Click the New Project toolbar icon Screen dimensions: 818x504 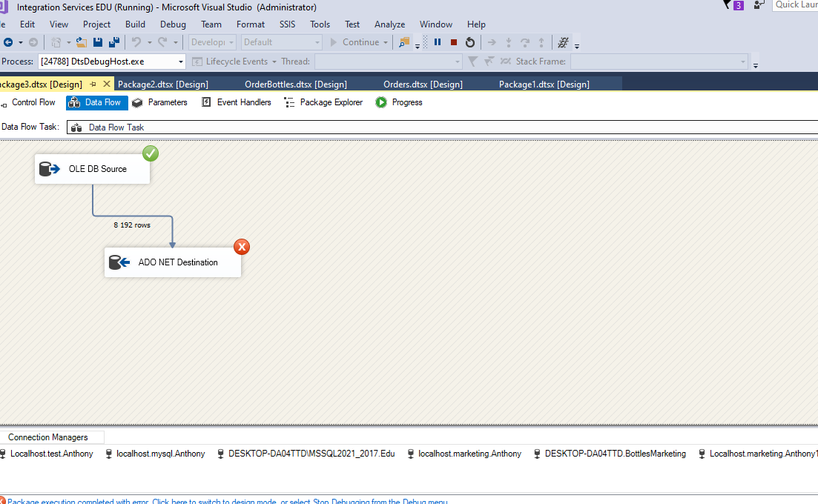tap(56, 42)
